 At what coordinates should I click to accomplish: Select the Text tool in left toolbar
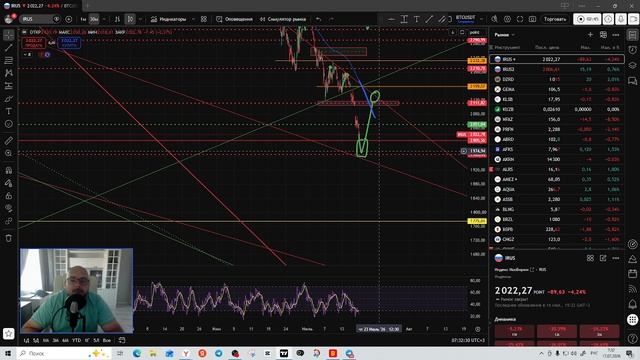click(x=9, y=111)
